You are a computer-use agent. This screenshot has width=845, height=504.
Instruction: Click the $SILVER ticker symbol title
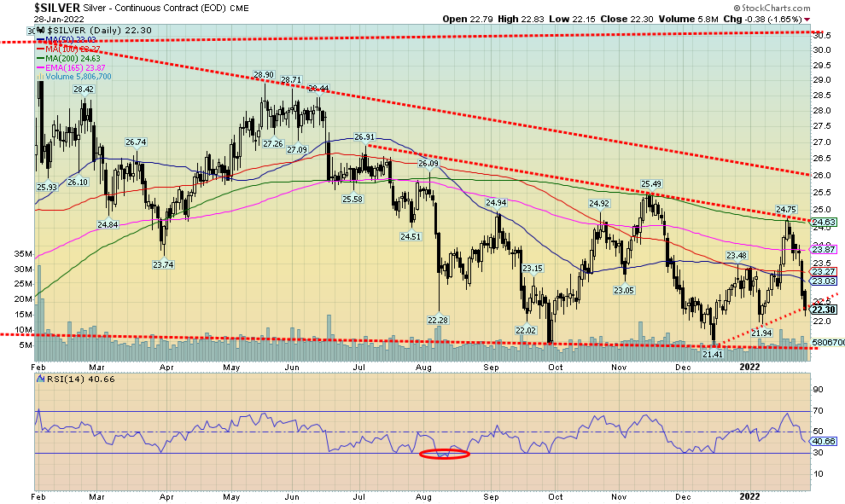(55, 6)
